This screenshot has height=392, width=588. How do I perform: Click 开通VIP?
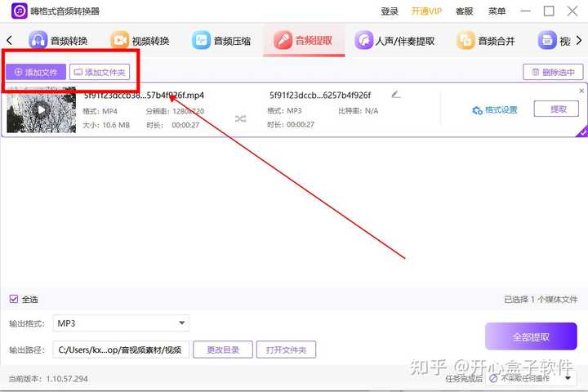(426, 11)
